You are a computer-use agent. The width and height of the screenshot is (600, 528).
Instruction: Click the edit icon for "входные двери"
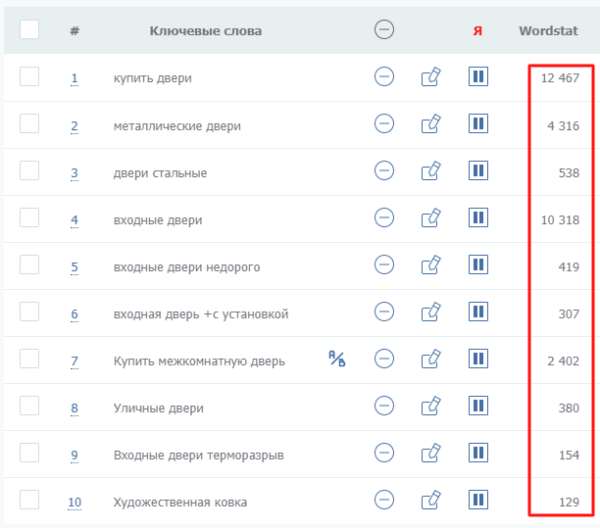coord(431,218)
